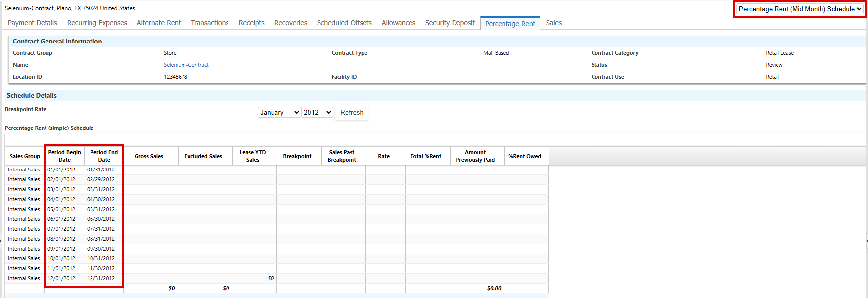Expand the January month dropdown
The image size is (868, 298).
coord(279,113)
